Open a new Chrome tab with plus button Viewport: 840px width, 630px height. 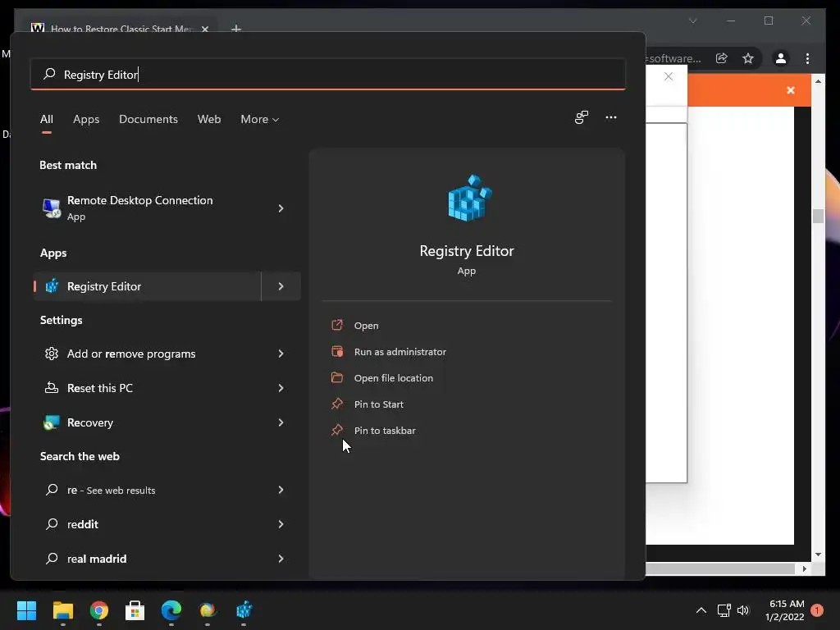[x=235, y=29]
